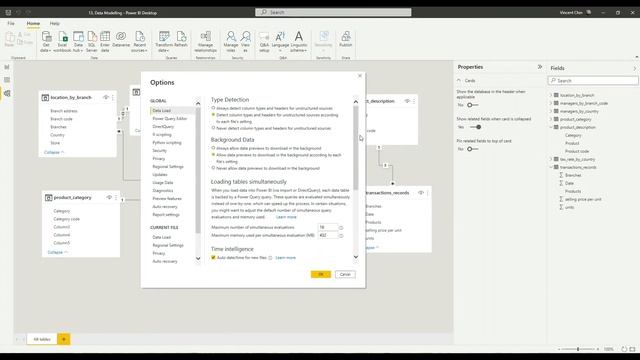640x360 pixels.
Task: Open the File menu
Action: [x=11, y=24]
